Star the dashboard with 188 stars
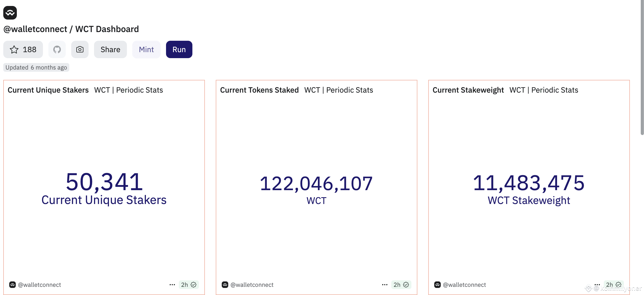Image resolution: width=644 pixels, height=295 pixels. 23,49
